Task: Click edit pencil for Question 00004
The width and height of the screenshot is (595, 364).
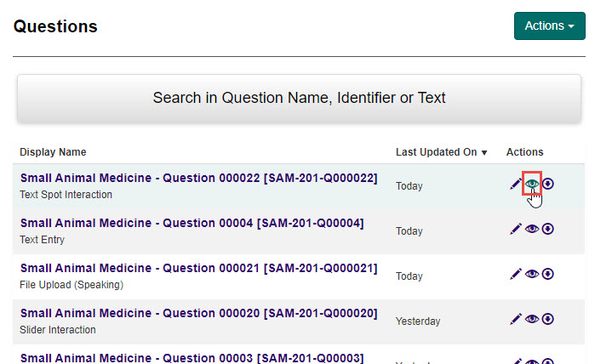Action: [515, 229]
